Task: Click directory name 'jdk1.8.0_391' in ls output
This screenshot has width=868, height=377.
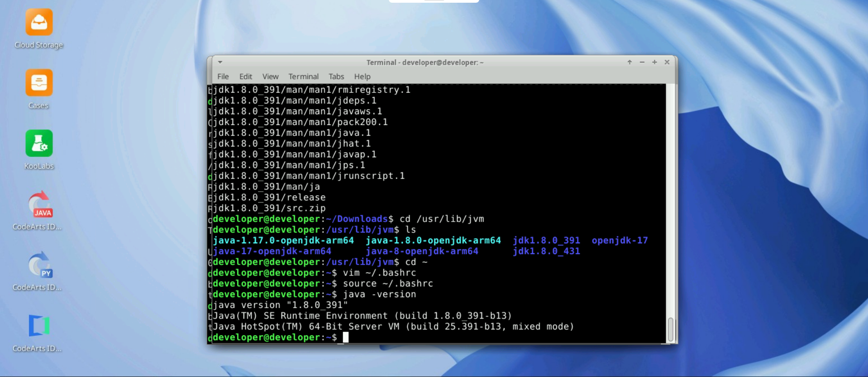Action: (x=547, y=241)
